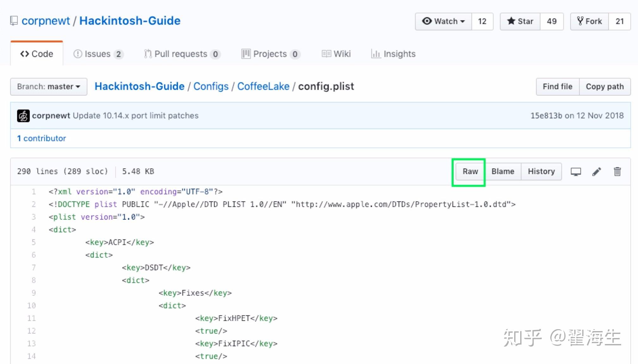Switch to Pull requests tab
The height and width of the screenshot is (364, 638).
(x=181, y=54)
